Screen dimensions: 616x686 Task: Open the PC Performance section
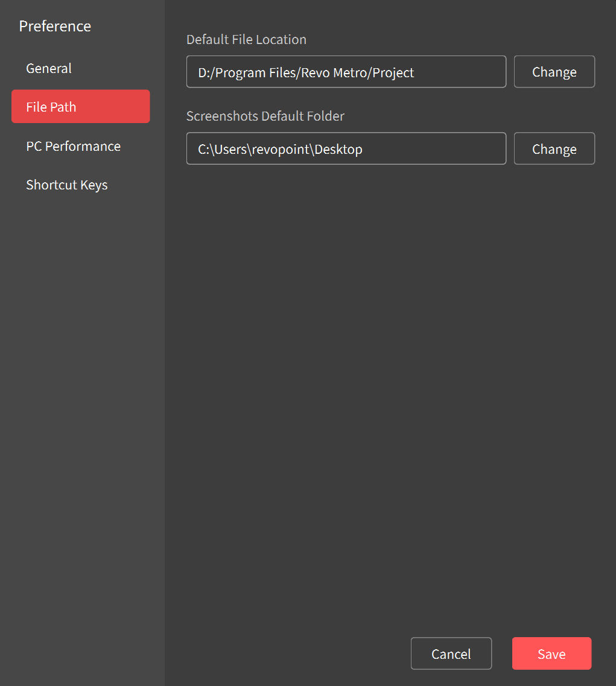coord(73,146)
